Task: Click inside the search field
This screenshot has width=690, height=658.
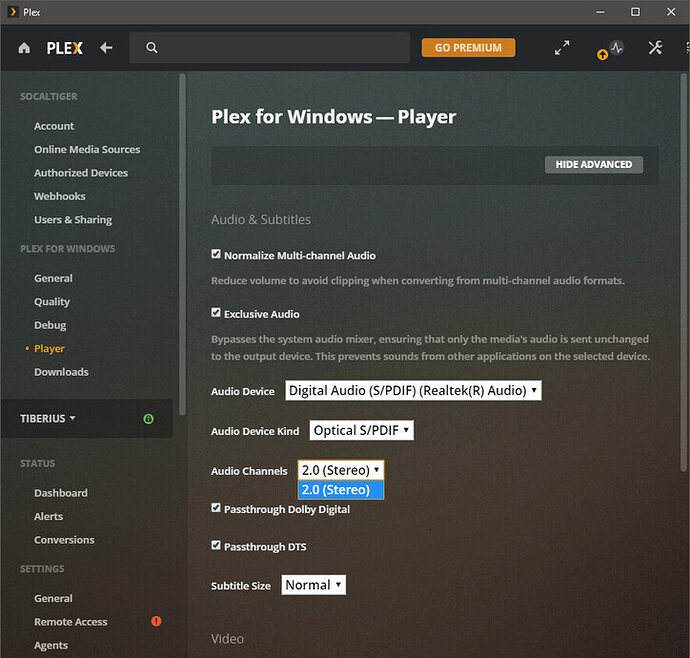Action: coord(270,48)
